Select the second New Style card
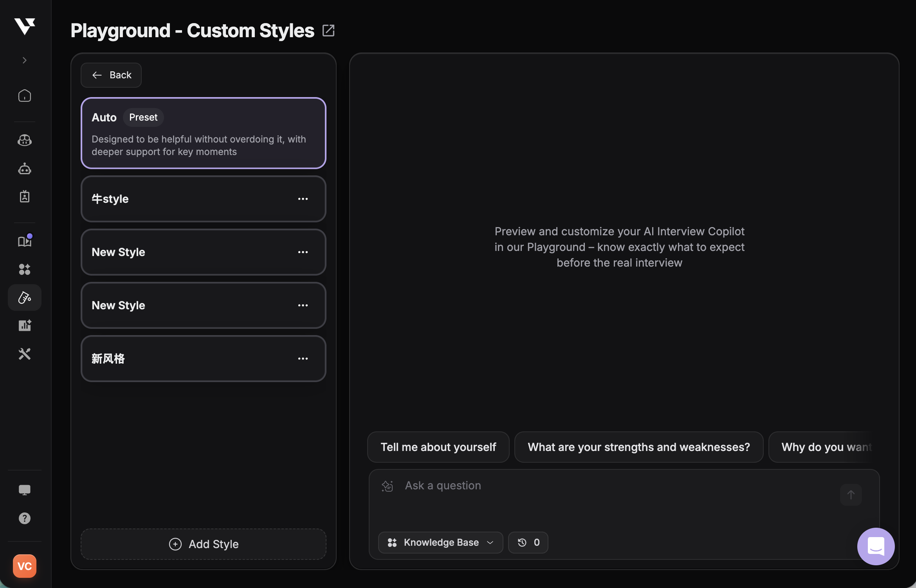The height and width of the screenshot is (588, 916). pyautogui.click(x=204, y=305)
